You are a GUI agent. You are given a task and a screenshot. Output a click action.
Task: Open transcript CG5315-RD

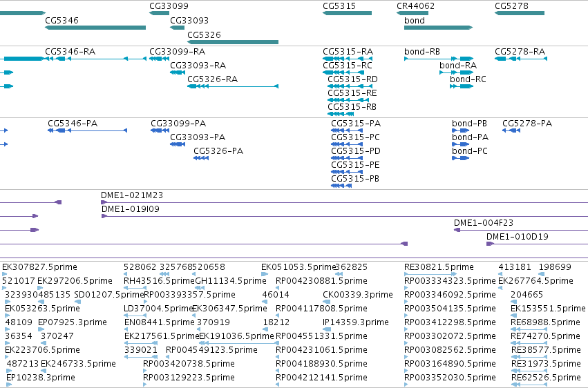(350, 86)
